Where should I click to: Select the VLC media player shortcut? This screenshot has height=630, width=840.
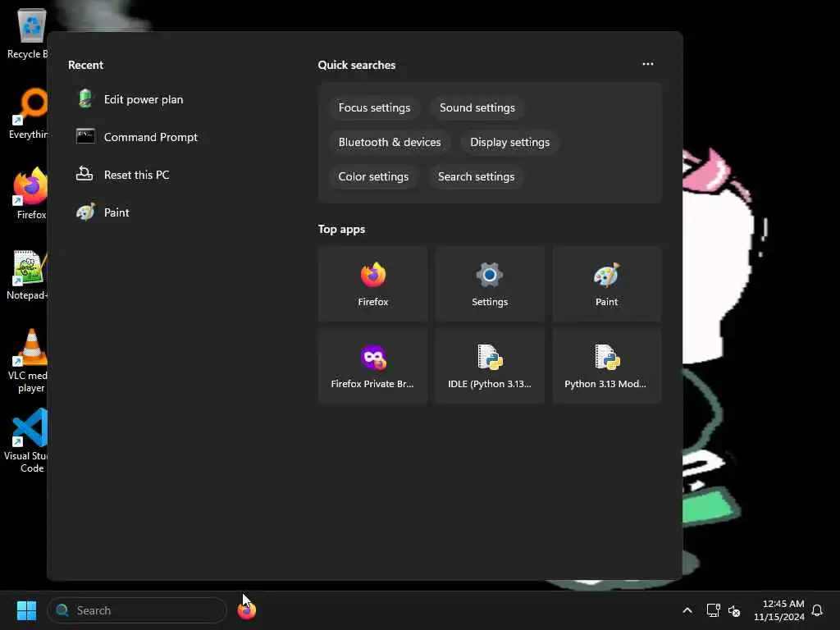click(x=29, y=361)
